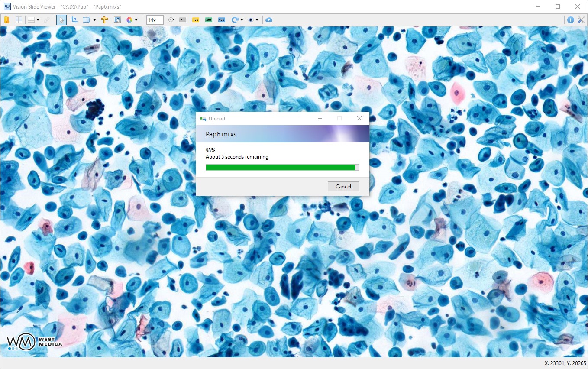
Task: Select the crop tool icon
Action: (x=74, y=20)
